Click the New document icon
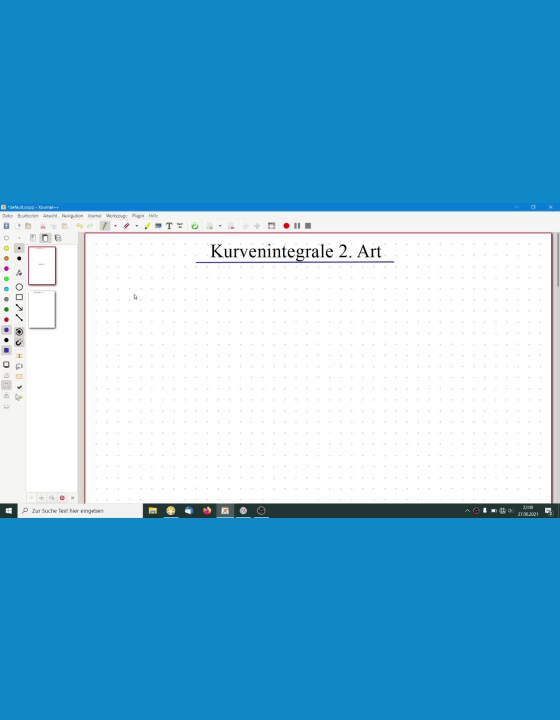This screenshot has width=560, height=720. [18, 225]
